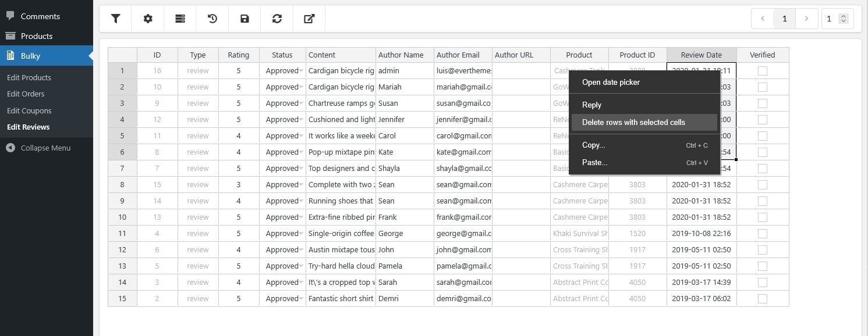Image resolution: width=868 pixels, height=336 pixels.
Task: Click the Collapse Menu arrow icon
Action: pyautogui.click(x=10, y=148)
